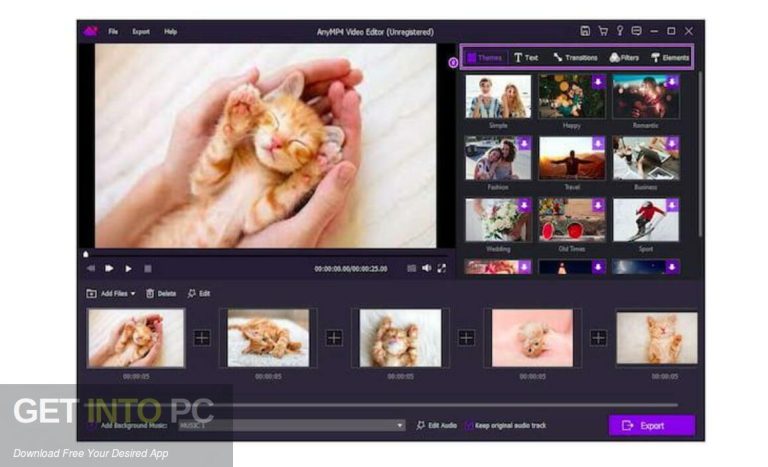Click the preview seek bar handle
The image size is (768, 467).
(86, 254)
